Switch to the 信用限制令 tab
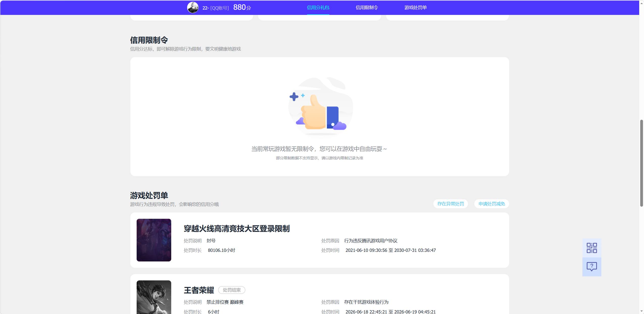644x314 pixels. coord(367,8)
